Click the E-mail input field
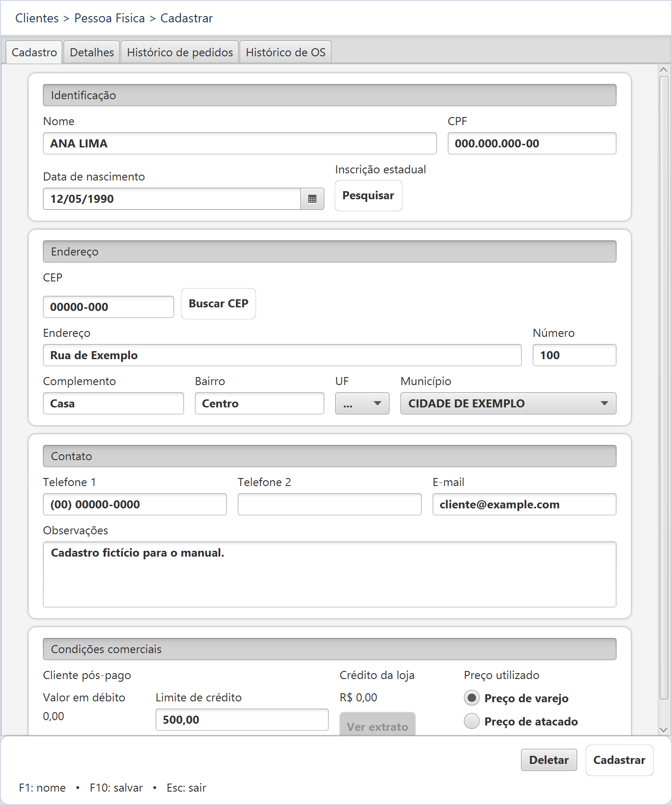This screenshot has height=805, width=672. pyautogui.click(x=525, y=504)
